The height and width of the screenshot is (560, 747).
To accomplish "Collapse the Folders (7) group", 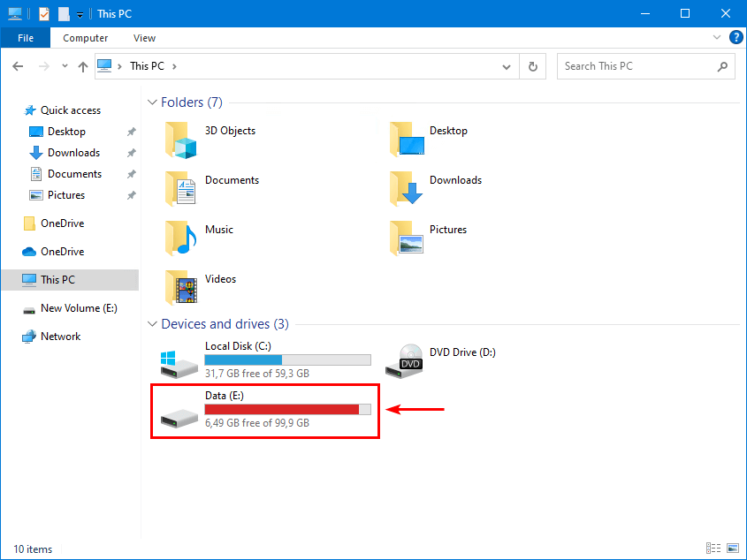I will tap(152, 102).
